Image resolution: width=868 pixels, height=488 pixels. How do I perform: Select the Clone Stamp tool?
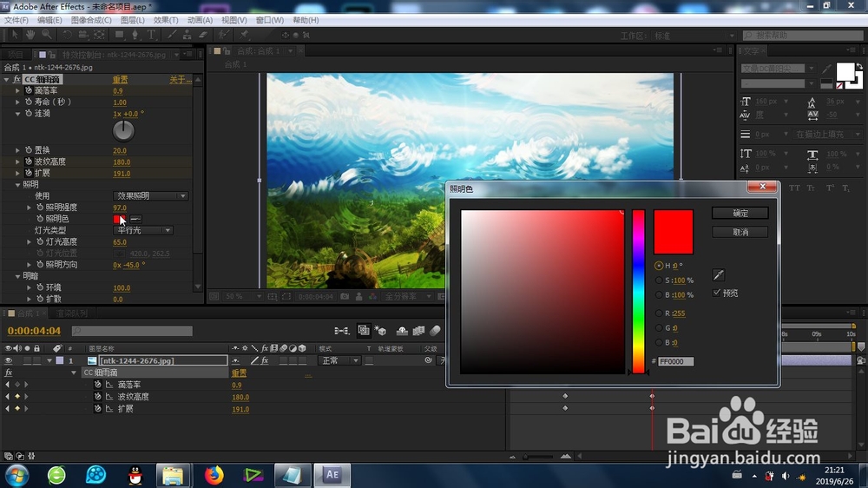click(x=187, y=35)
